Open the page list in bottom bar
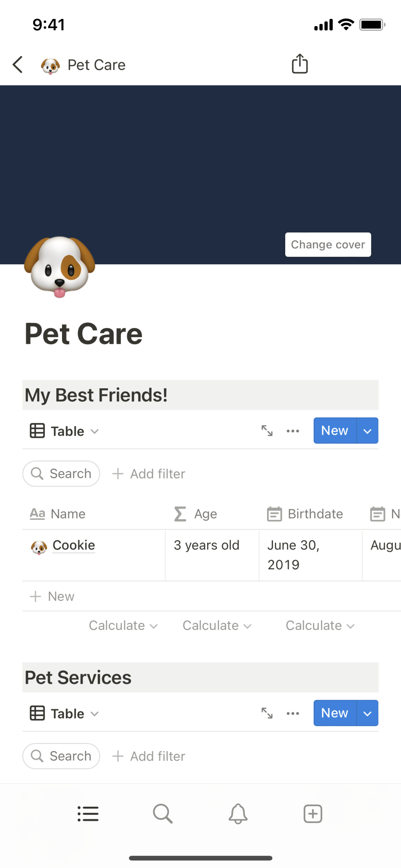Screen dimensions: 401x868 (88, 814)
